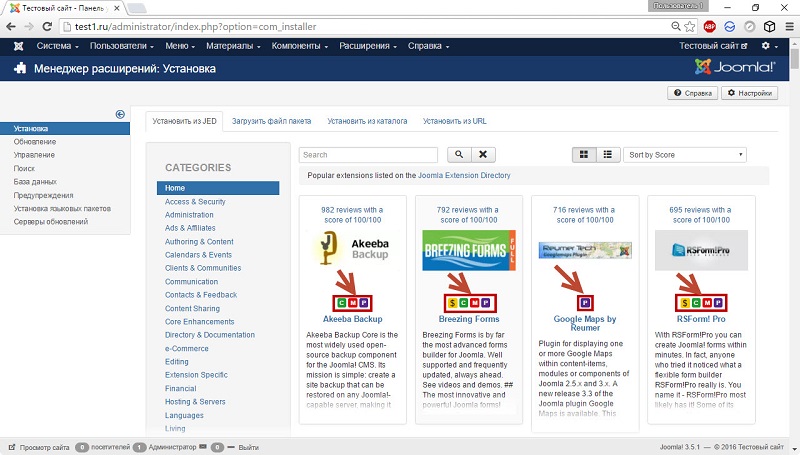Click the zoom magnifier icon in address bar
This screenshot has height=455, width=800.
click(676, 27)
